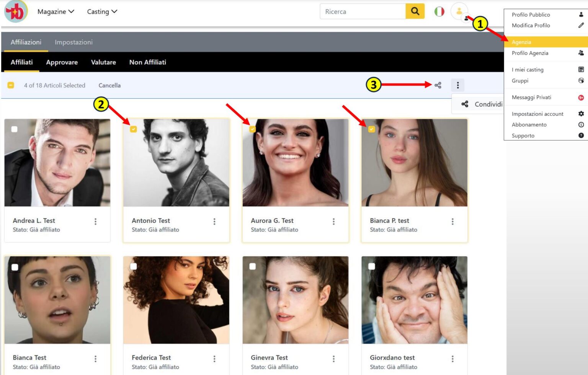Expand the Magazine dropdown menu
The height and width of the screenshot is (375, 588).
(x=56, y=11)
